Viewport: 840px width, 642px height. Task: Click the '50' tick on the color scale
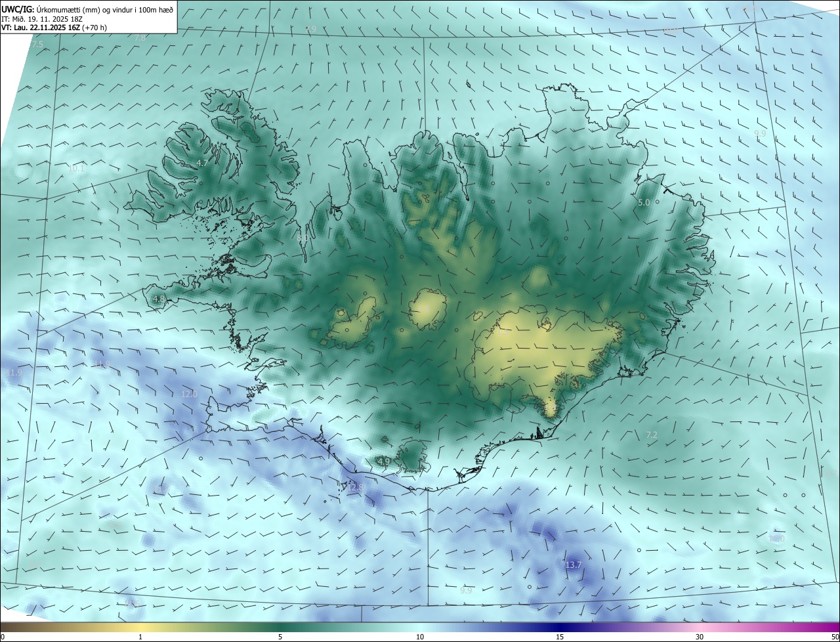pos(834,637)
